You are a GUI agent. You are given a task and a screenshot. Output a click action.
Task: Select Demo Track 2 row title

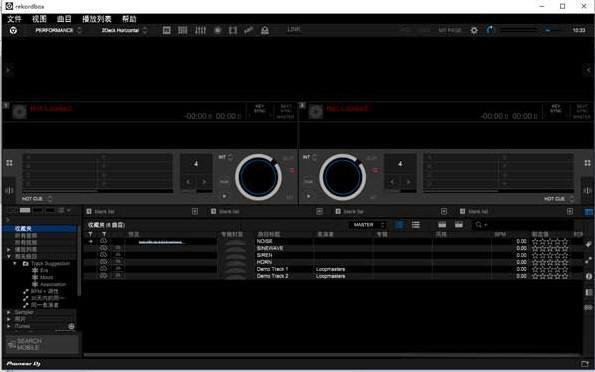coord(272,276)
